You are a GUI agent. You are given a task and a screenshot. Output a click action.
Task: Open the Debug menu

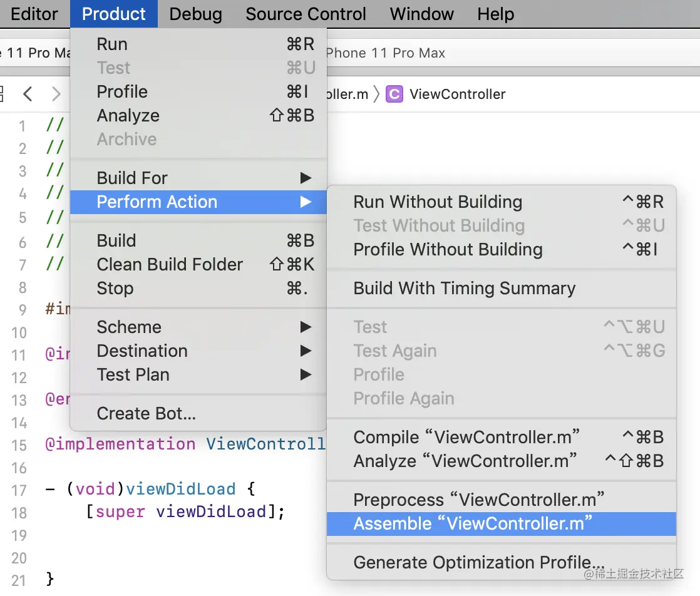195,14
